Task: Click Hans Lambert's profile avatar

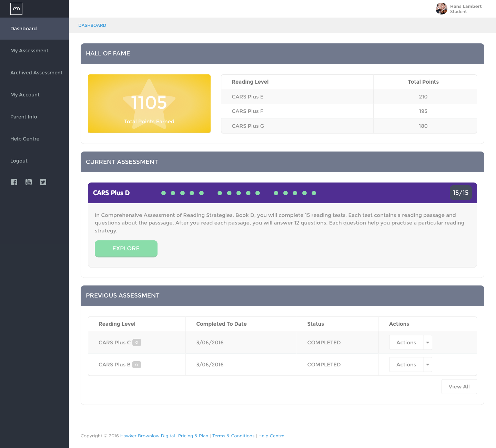Action: [x=442, y=9]
